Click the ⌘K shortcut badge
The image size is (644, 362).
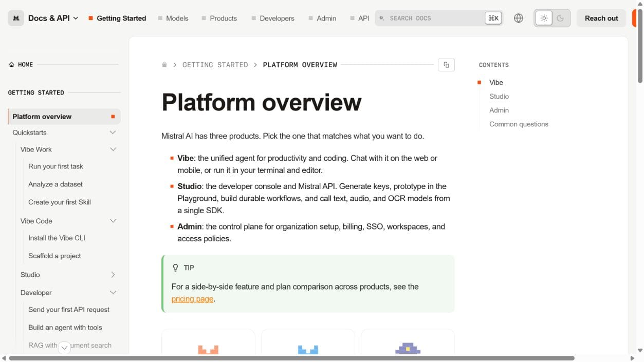(x=493, y=18)
